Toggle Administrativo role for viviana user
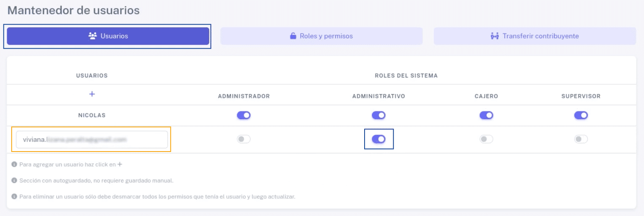 [378, 139]
